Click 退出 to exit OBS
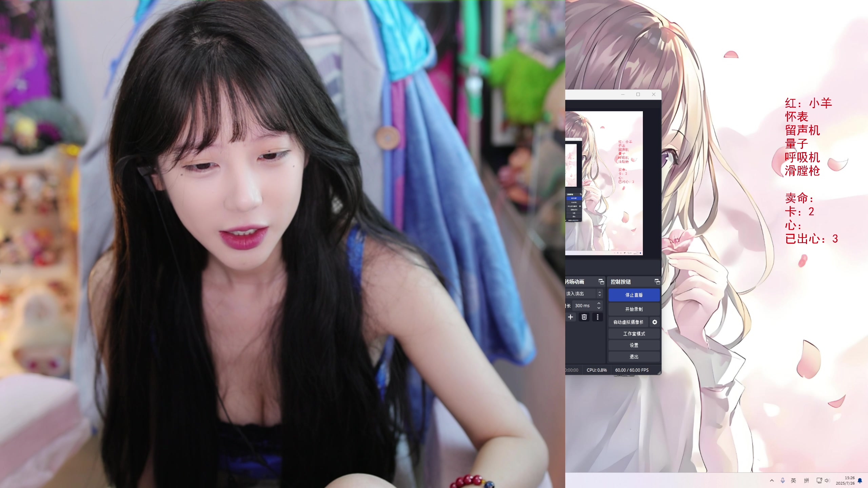Viewport: 868px width, 488px height. [x=634, y=357]
